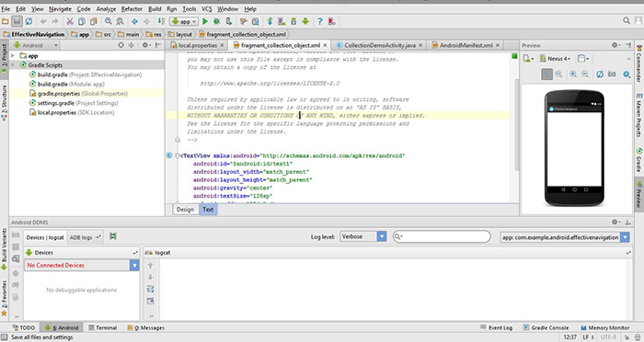
Task: Zoom out the layout preview
Action: (x=585, y=74)
